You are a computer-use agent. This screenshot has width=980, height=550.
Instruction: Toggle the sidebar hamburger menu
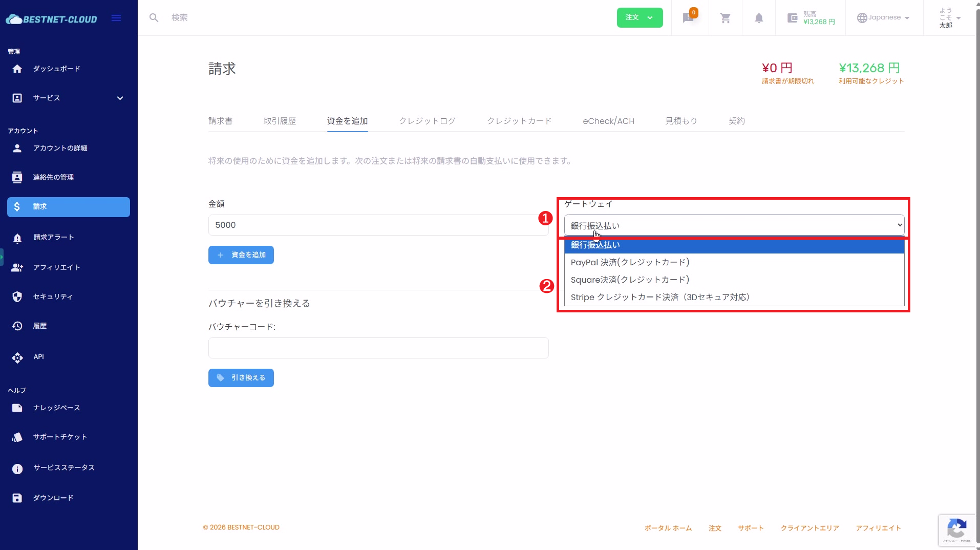(116, 18)
